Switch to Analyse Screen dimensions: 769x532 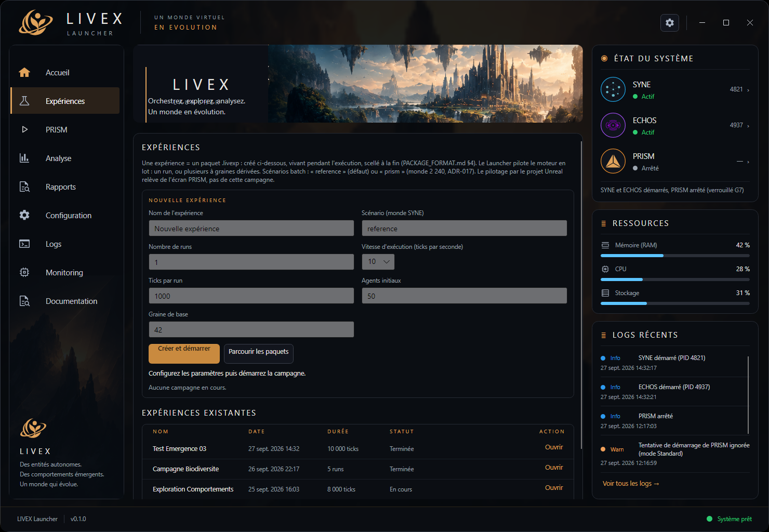65,158
